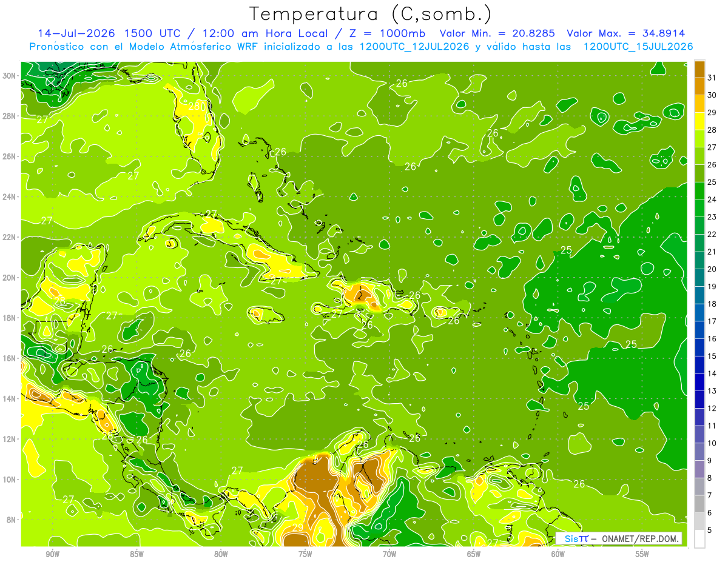The height and width of the screenshot is (562, 728).
Task: Click the legend value label "15"
Action: coord(712,356)
